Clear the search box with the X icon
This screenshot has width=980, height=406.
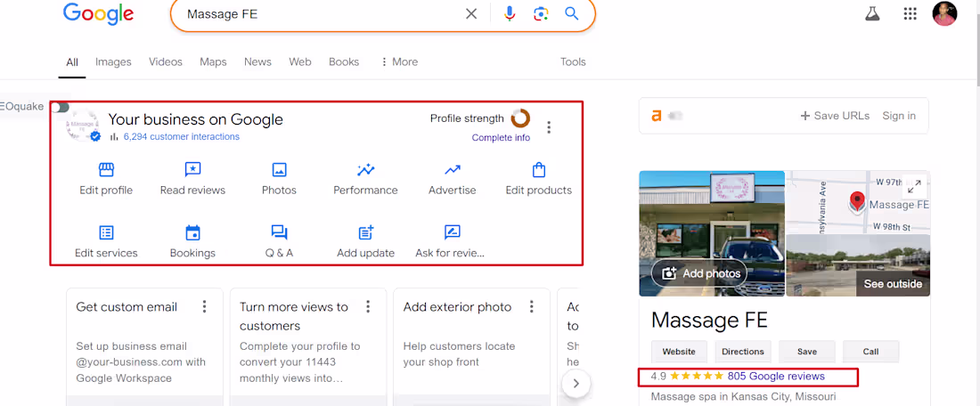(x=471, y=13)
